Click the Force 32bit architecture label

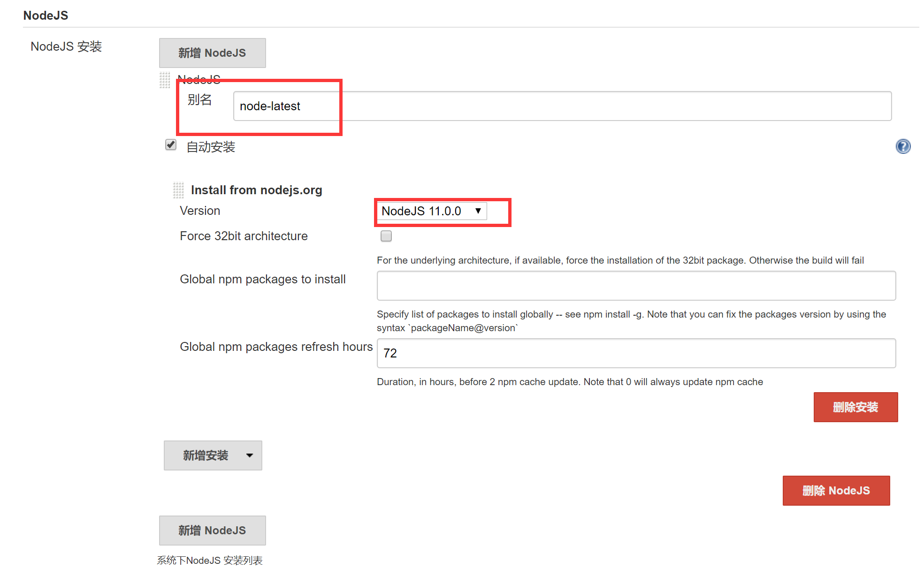pyautogui.click(x=244, y=236)
